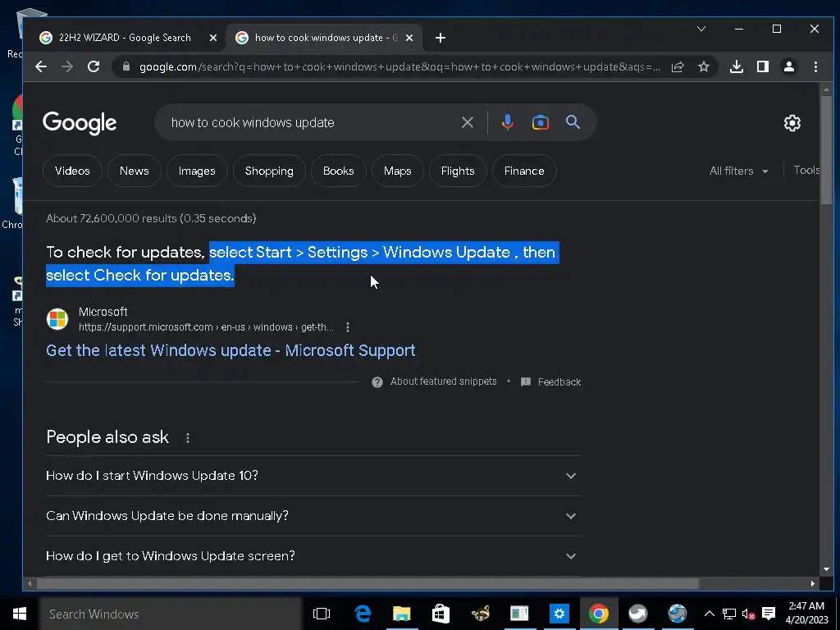Close the how to cook windows update tab
This screenshot has width=840, height=630.
(409, 38)
